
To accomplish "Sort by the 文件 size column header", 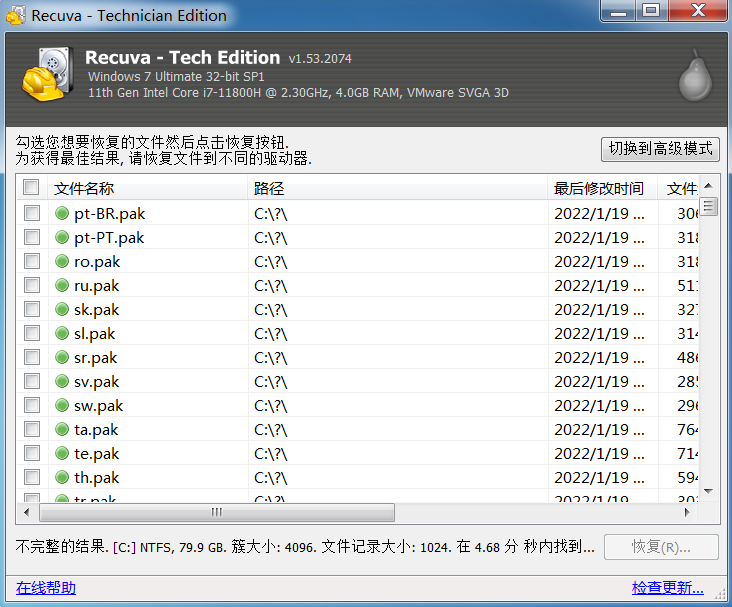I will click(x=678, y=188).
